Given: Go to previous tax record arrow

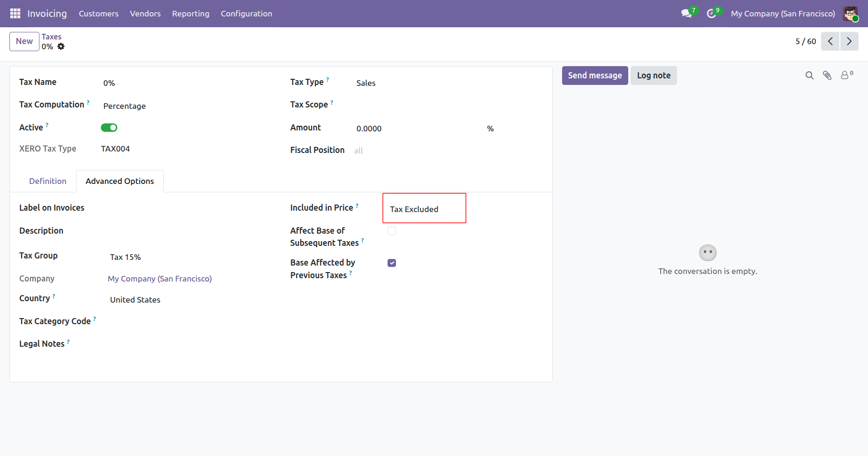Looking at the screenshot, I should [x=830, y=41].
